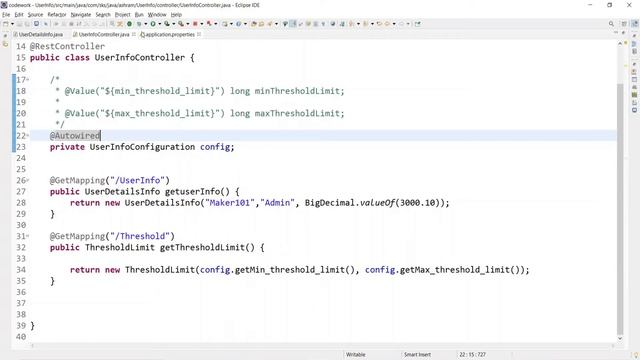
Task: Maximize the editor area
Action: click(623, 33)
